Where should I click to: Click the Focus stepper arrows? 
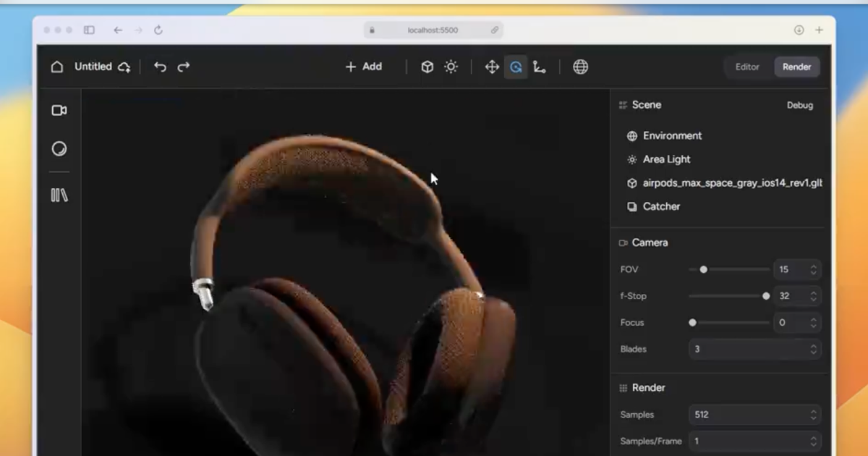click(814, 322)
